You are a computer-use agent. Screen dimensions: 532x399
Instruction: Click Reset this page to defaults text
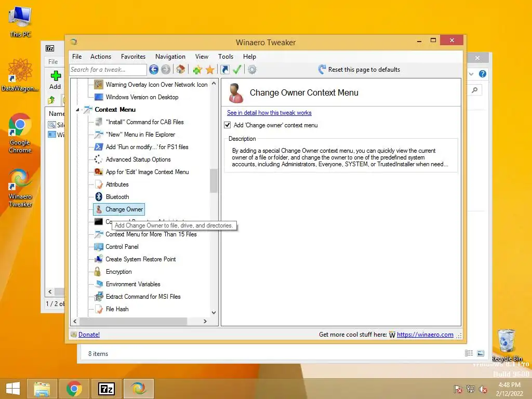coord(364,70)
